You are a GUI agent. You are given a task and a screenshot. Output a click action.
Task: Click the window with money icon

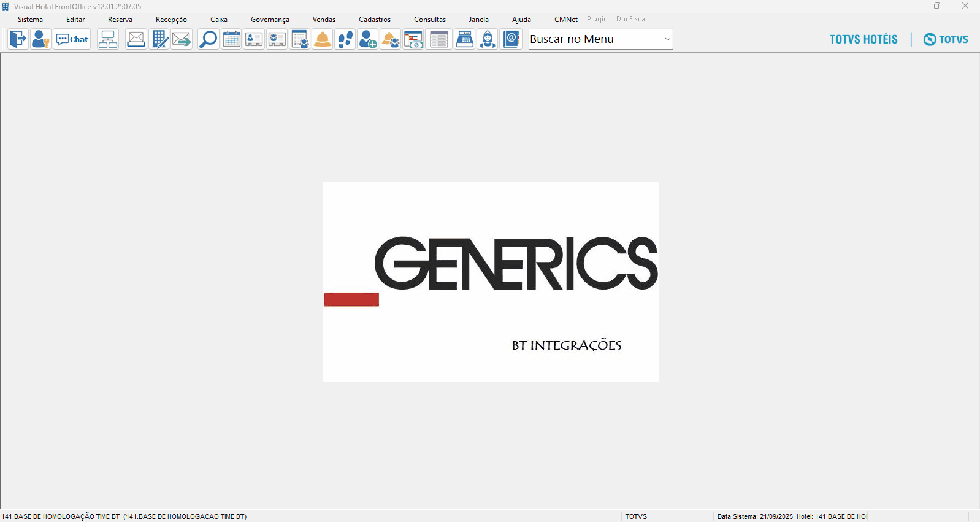coord(413,39)
